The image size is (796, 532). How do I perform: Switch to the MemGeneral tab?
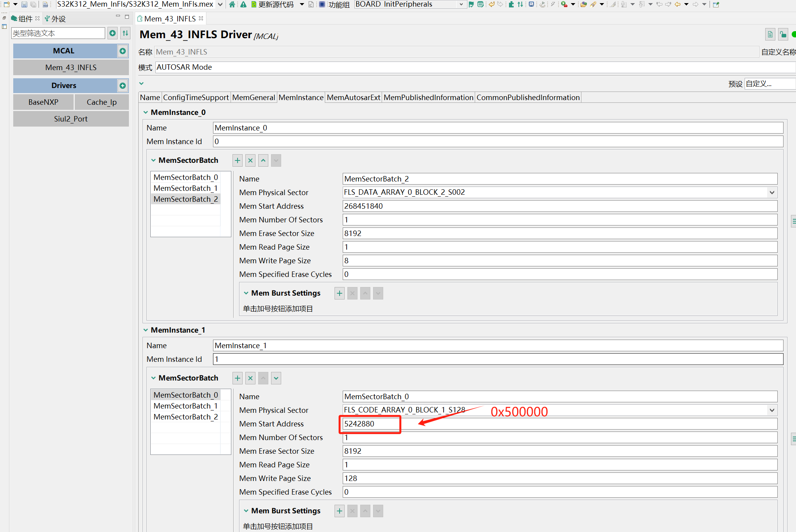(x=254, y=98)
